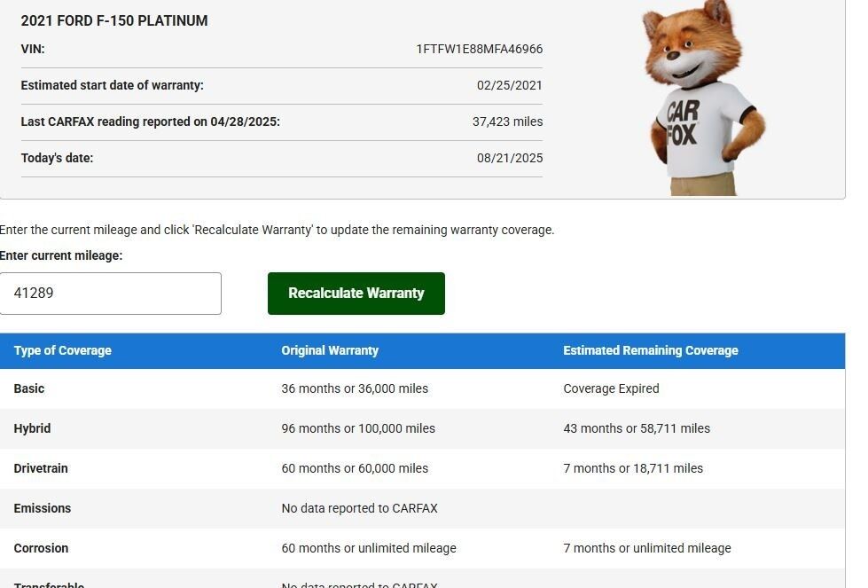Screen dimensions: 868x588
Task: Click the Type of Coverage column header
Action: point(63,350)
